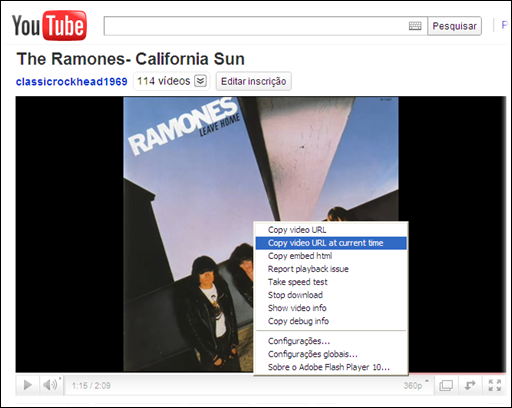Expand the 114 vídeos dropdown arrow
This screenshot has width=512, height=408.
[200, 81]
